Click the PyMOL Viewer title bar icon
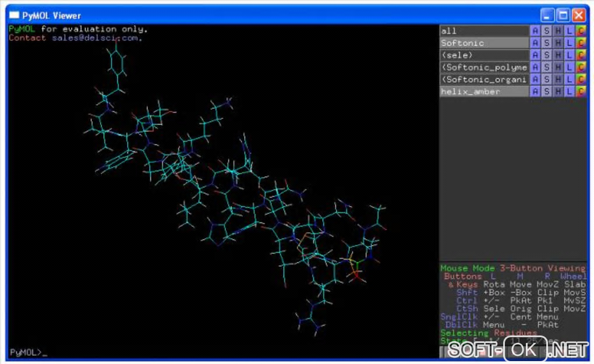Viewport: 594px width, 364px height. 14,15
